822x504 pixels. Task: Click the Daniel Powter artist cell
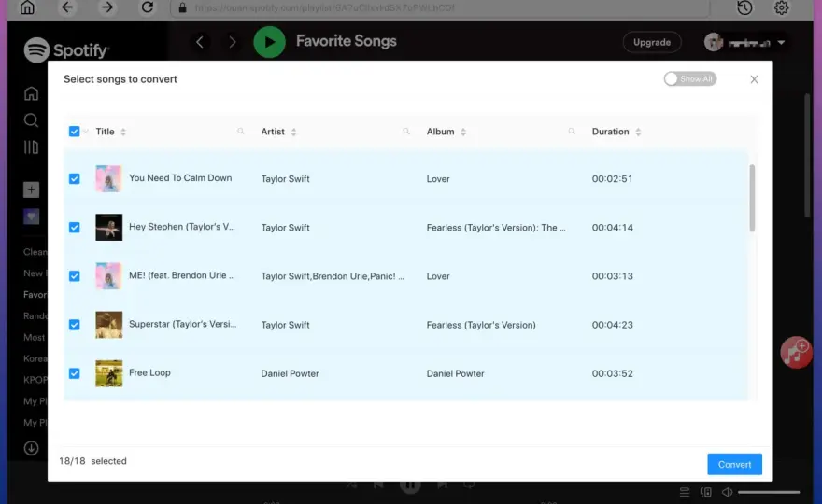290,373
